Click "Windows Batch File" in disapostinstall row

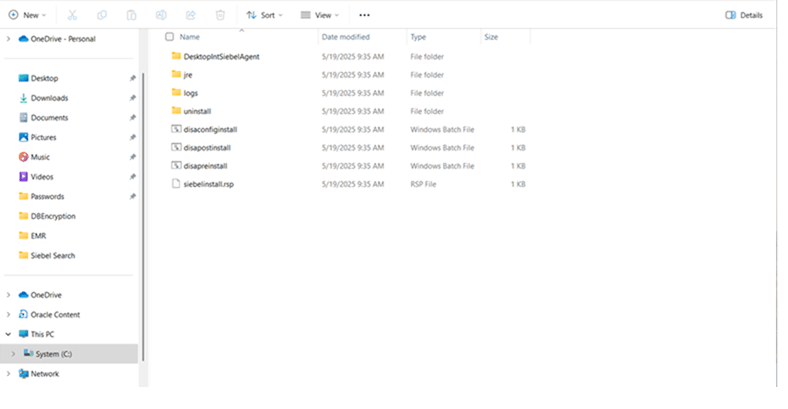[x=442, y=147]
